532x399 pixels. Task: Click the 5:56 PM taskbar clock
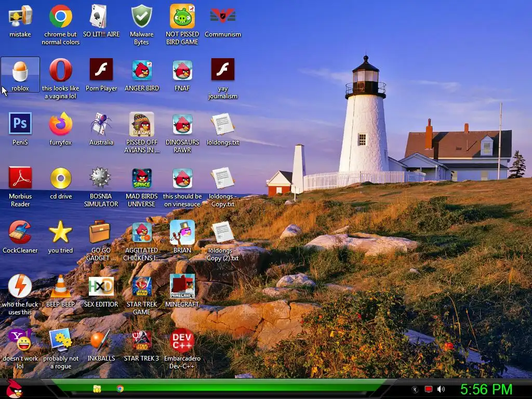[x=486, y=389]
